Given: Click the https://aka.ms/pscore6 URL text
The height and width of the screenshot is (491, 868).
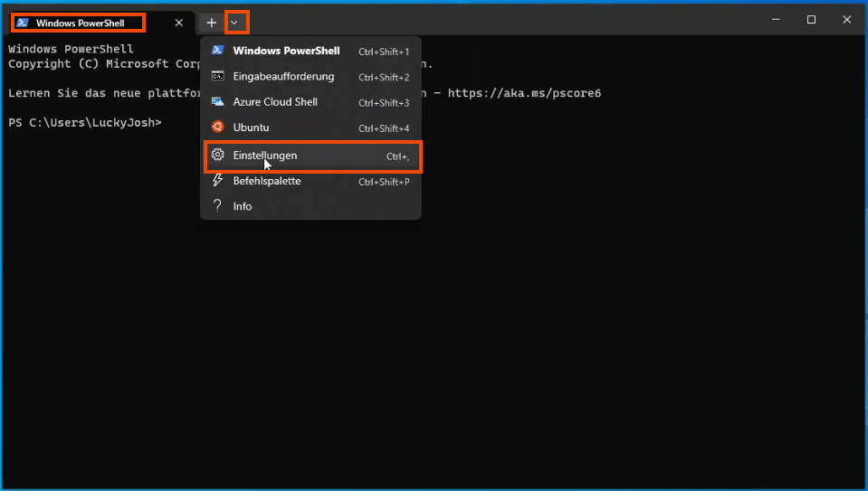Looking at the screenshot, I should pos(524,93).
